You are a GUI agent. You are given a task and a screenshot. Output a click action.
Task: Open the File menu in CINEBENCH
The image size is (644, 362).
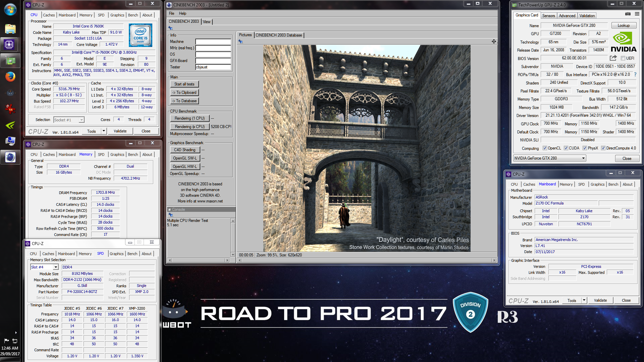coord(171,13)
